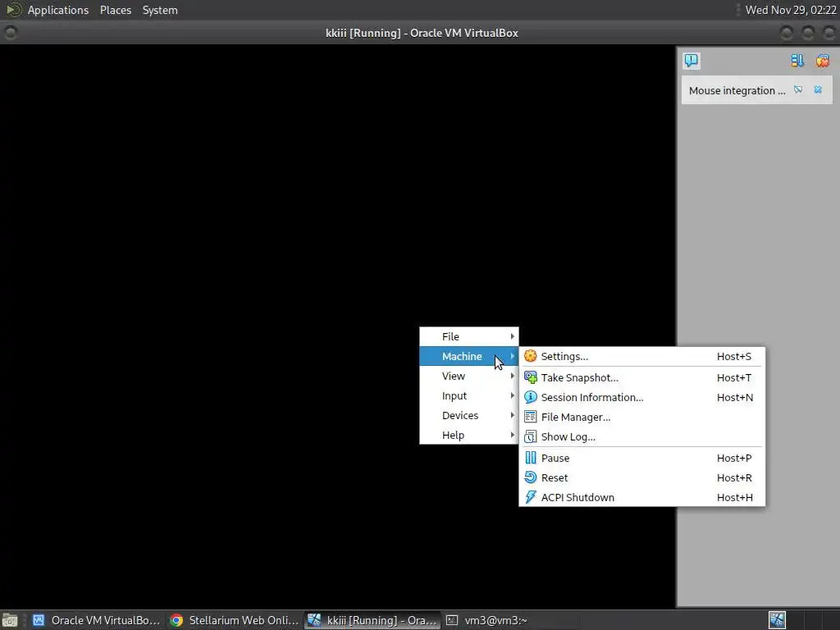Click the ACPI Shutdown lightning icon
Image resolution: width=840 pixels, height=630 pixels.
(x=531, y=497)
